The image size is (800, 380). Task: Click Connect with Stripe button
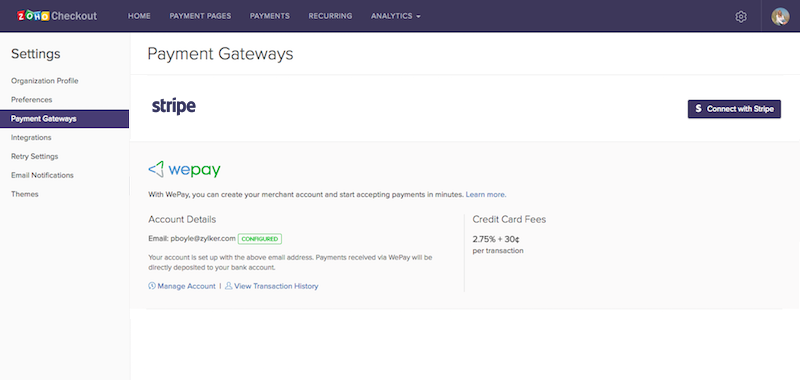[x=734, y=109]
